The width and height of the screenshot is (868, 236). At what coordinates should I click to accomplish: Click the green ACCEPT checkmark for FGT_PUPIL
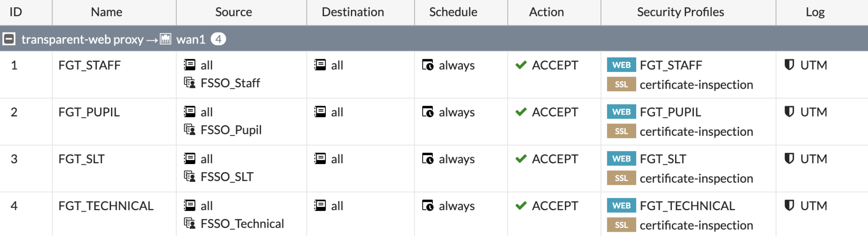521,112
